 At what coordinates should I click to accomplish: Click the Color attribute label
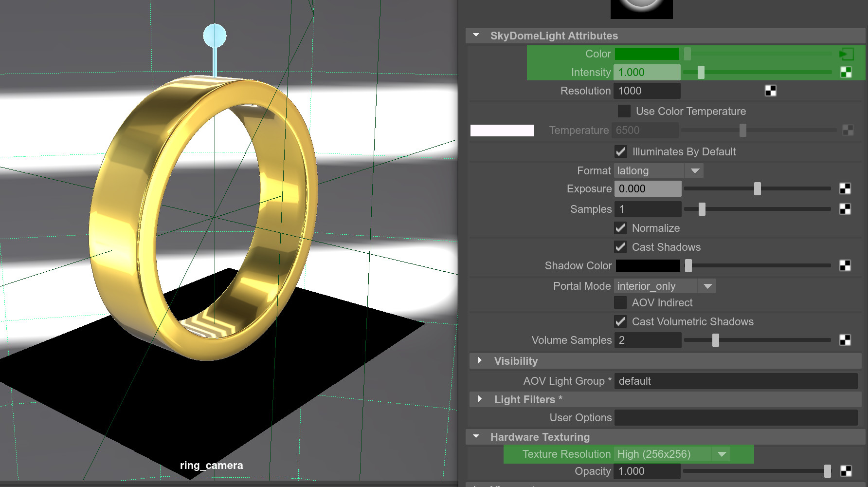pyautogui.click(x=597, y=54)
